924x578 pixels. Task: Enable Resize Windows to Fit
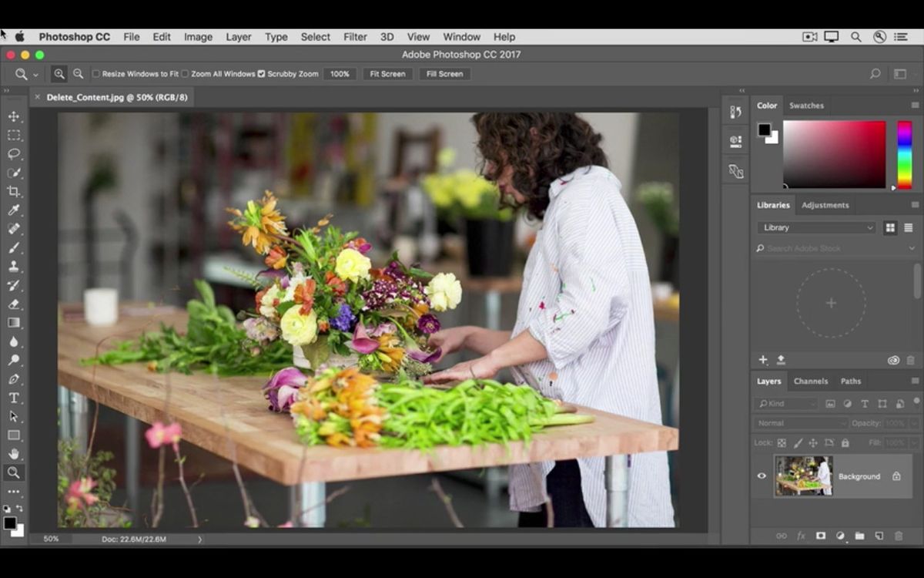(x=95, y=73)
